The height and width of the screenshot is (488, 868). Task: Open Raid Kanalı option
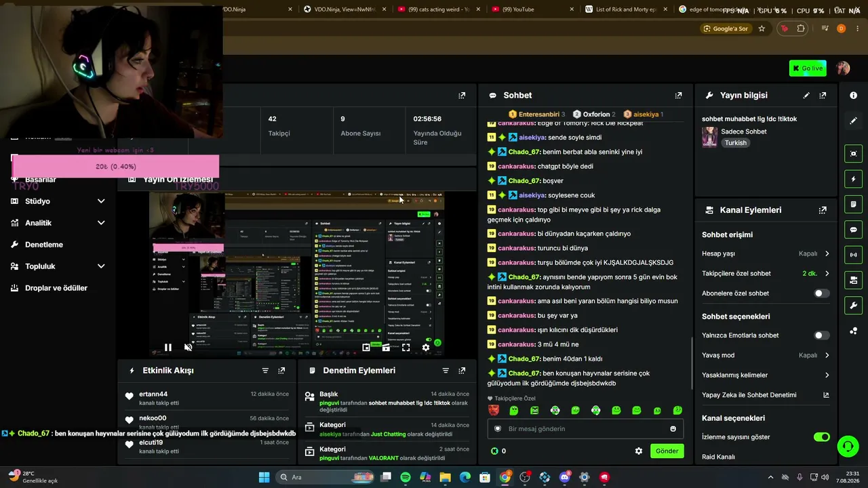718,457
